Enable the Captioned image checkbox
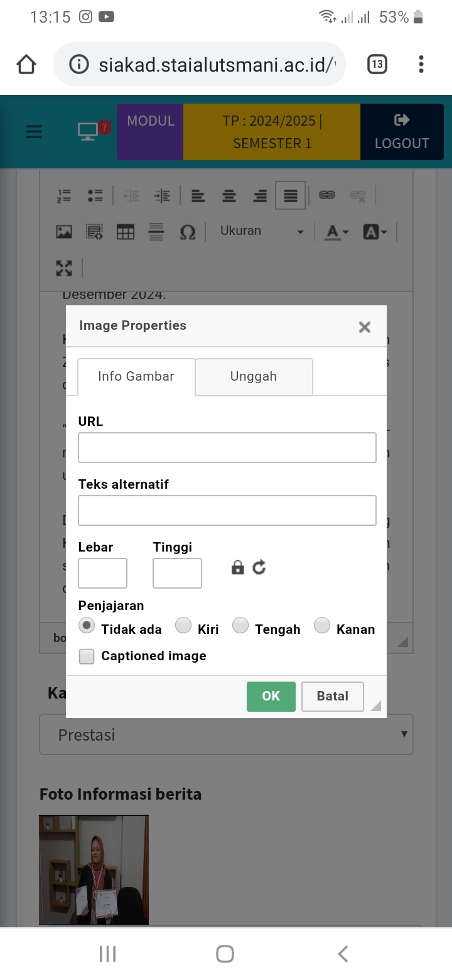This screenshot has width=452, height=980. click(x=87, y=656)
